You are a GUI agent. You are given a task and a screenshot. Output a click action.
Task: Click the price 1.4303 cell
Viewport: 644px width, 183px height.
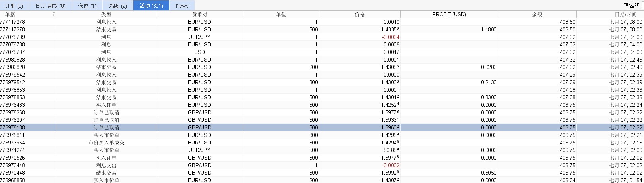pyautogui.click(x=391, y=82)
